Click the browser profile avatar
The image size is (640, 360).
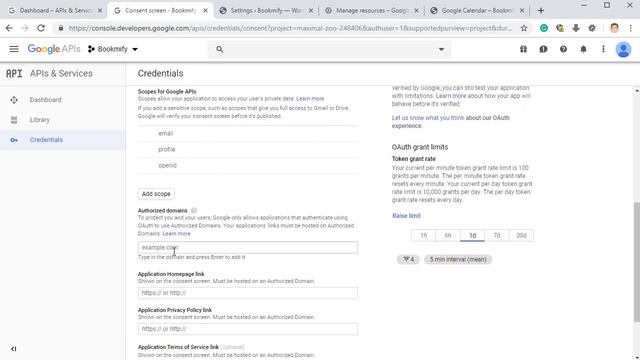coord(614,28)
